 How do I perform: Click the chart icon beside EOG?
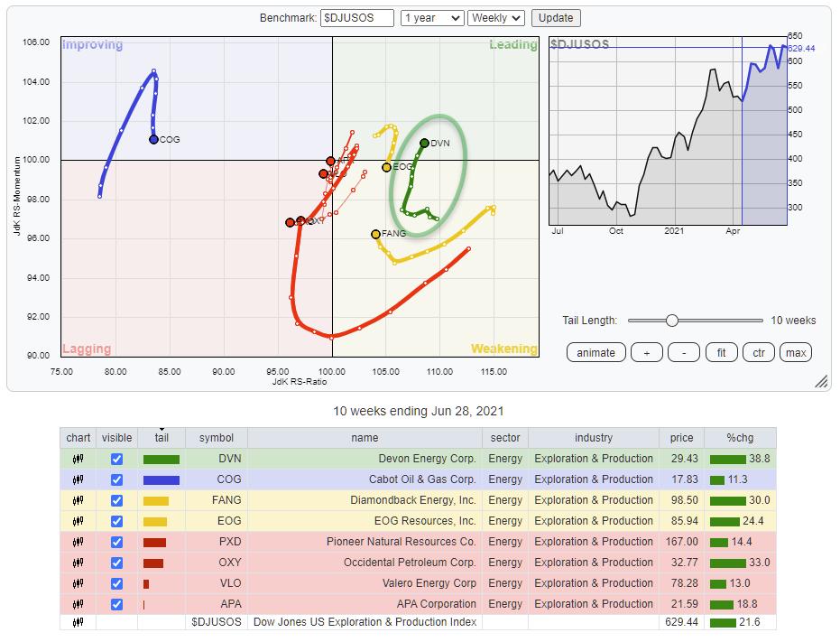point(78,521)
